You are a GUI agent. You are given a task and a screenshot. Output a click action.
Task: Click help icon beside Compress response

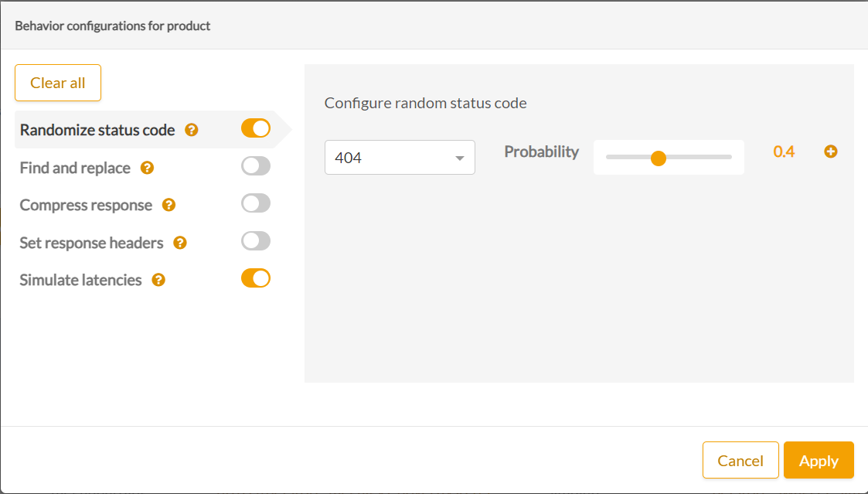point(168,205)
